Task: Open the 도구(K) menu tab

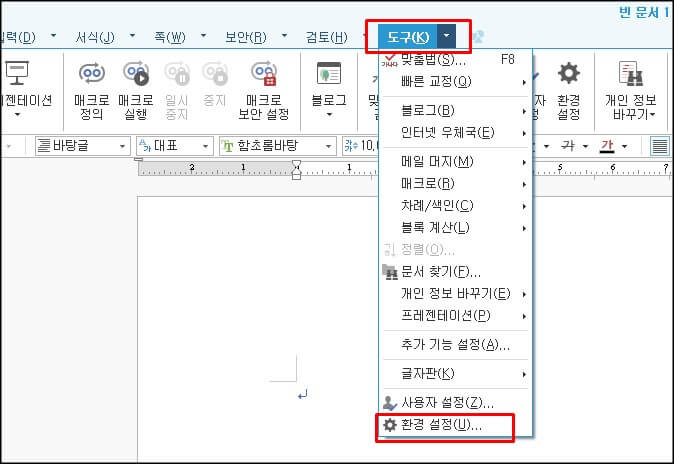Action: (408, 37)
